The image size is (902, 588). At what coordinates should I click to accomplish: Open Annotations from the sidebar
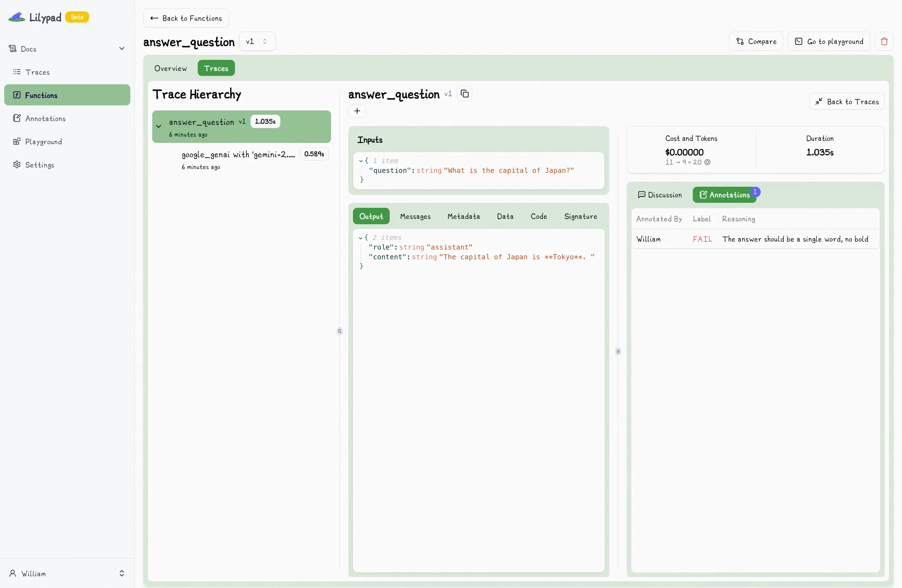pos(46,118)
